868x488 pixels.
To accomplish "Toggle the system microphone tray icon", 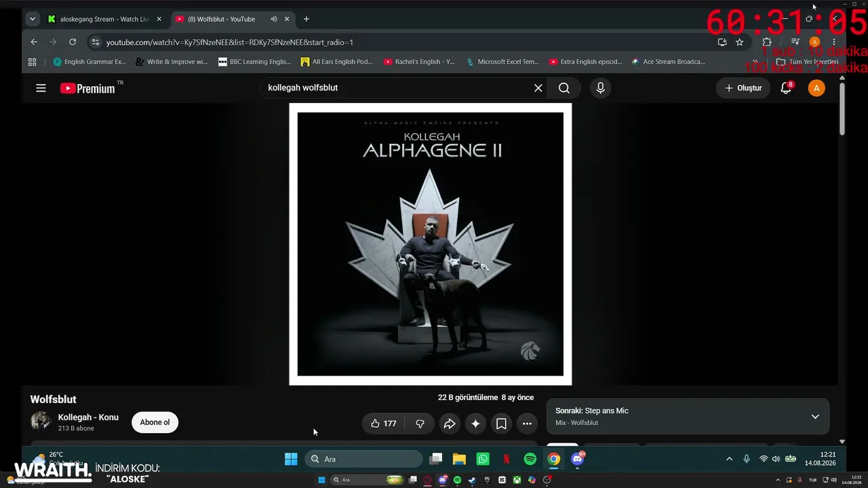I will click(747, 459).
